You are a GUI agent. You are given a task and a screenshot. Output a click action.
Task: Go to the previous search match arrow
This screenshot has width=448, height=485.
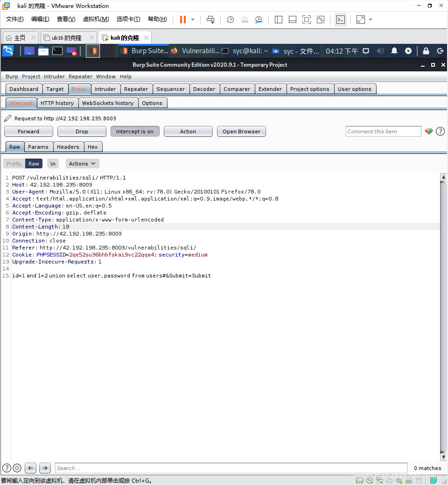(x=30, y=468)
